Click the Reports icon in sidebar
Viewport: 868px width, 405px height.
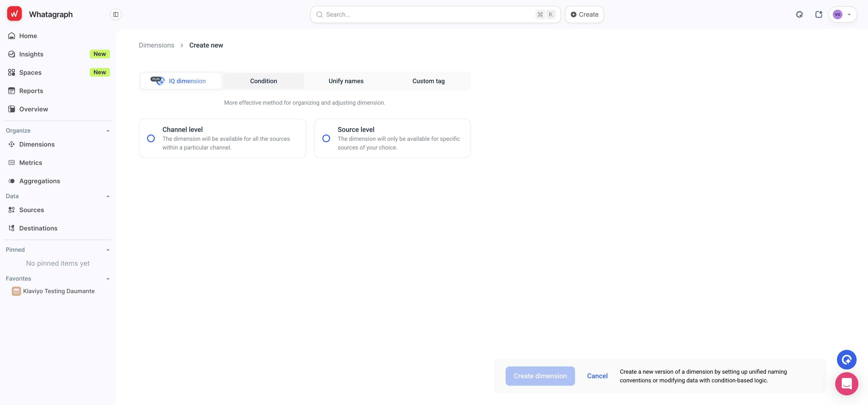[x=12, y=91]
